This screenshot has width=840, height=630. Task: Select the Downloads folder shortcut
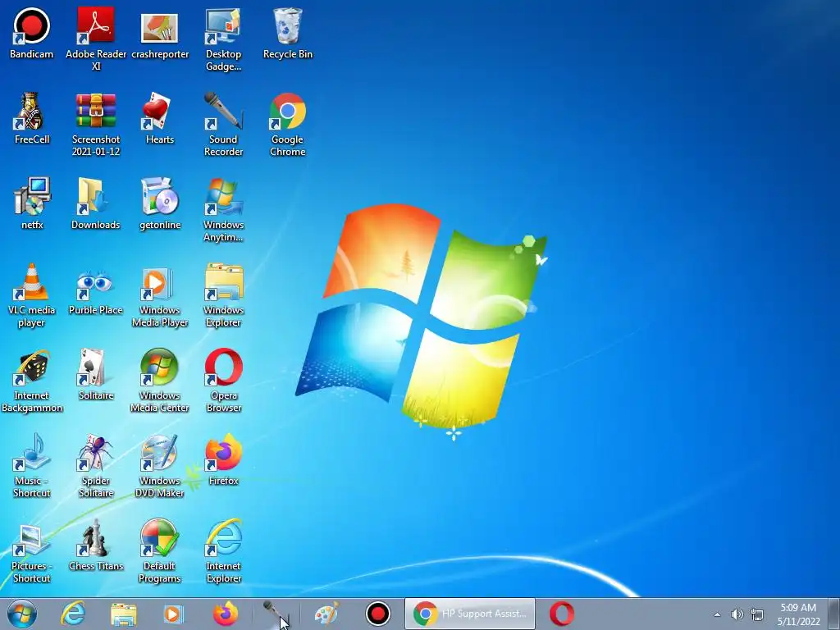[x=96, y=204]
